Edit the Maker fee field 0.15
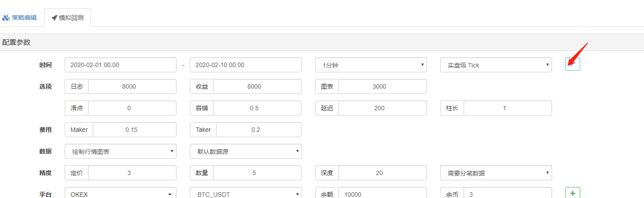Viewport: 644px width, 198px height. click(135, 130)
